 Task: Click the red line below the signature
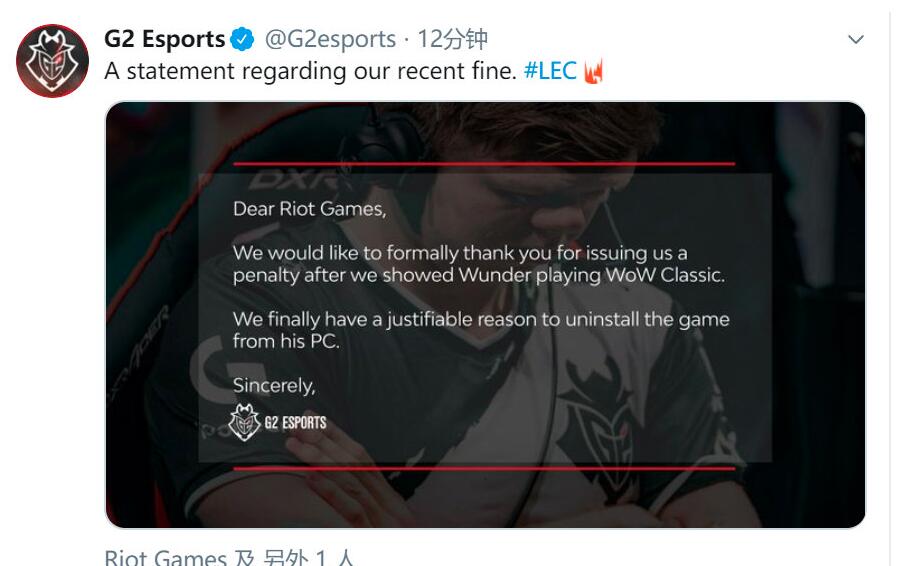pyautogui.click(x=483, y=467)
